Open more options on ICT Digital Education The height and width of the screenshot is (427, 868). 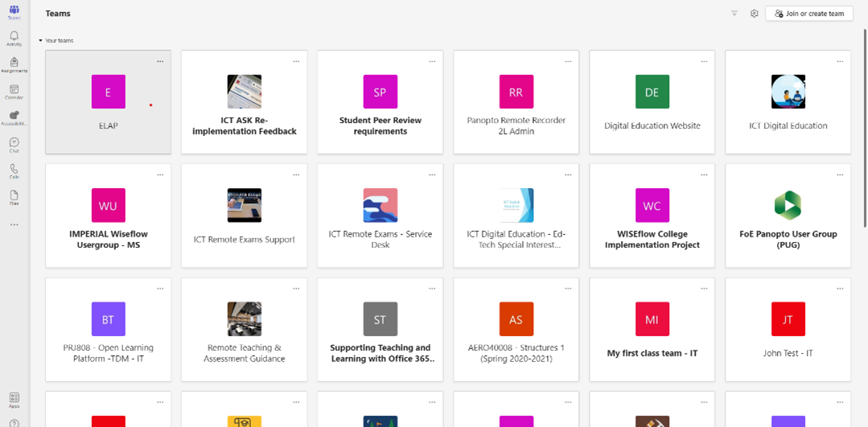click(x=840, y=61)
